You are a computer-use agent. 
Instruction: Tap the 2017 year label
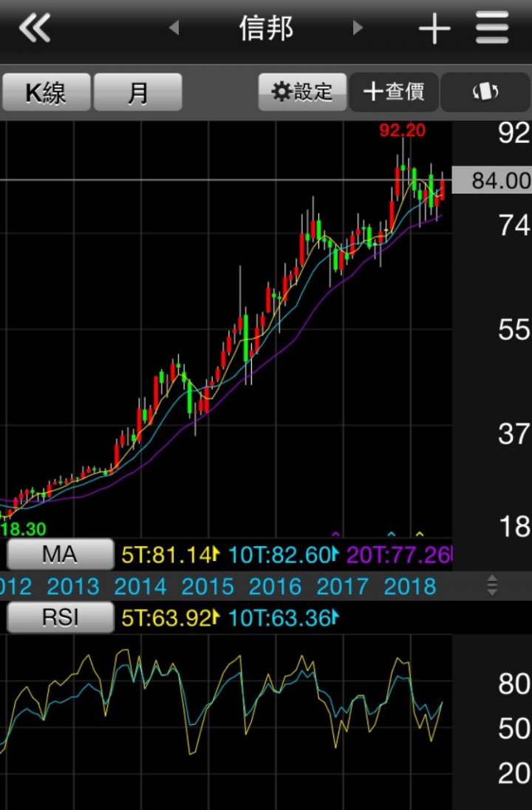pos(342,586)
